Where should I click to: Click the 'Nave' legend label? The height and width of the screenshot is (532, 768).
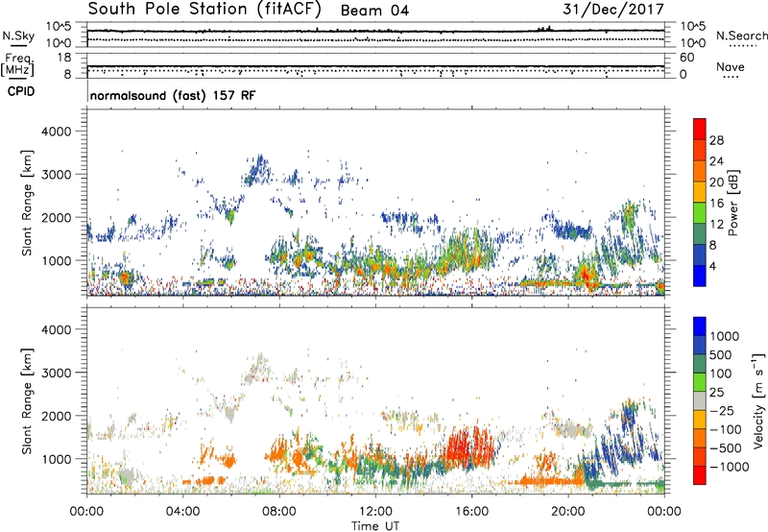point(731,66)
